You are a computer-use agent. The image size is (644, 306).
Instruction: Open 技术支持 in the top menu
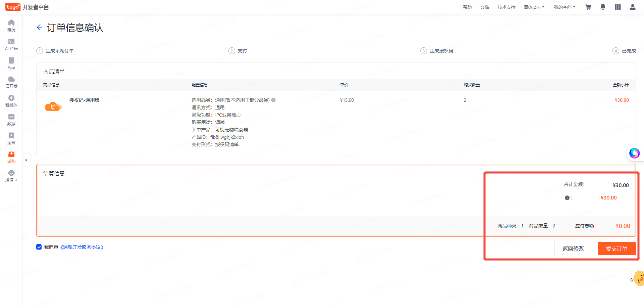pos(506,7)
